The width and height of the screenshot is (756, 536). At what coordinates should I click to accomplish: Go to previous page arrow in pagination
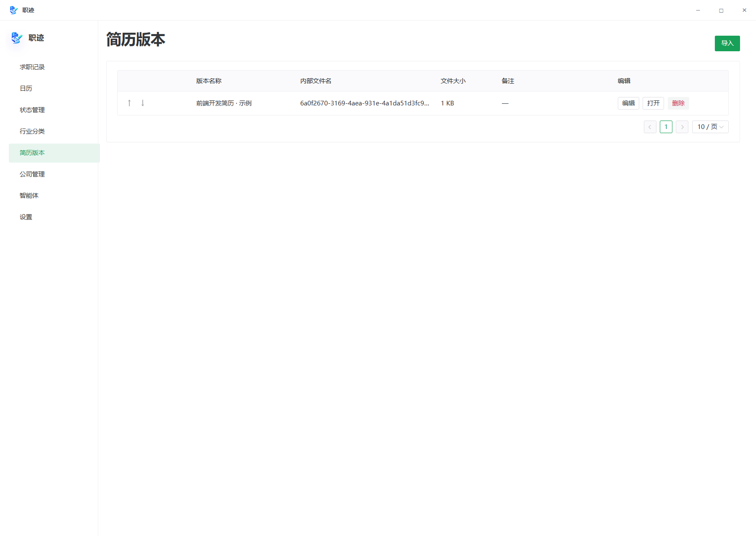pos(650,127)
